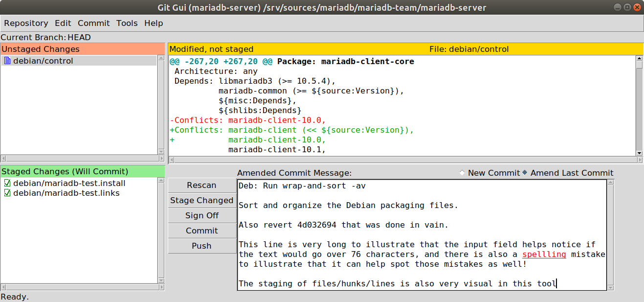Click the misspelled word spellling in the message

(x=544, y=254)
